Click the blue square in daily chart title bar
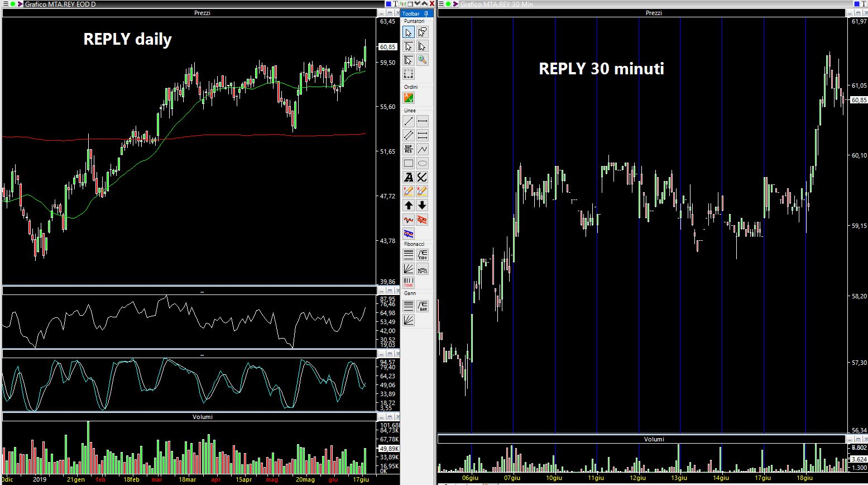The width and height of the screenshot is (868, 485). pyautogui.click(x=389, y=4)
